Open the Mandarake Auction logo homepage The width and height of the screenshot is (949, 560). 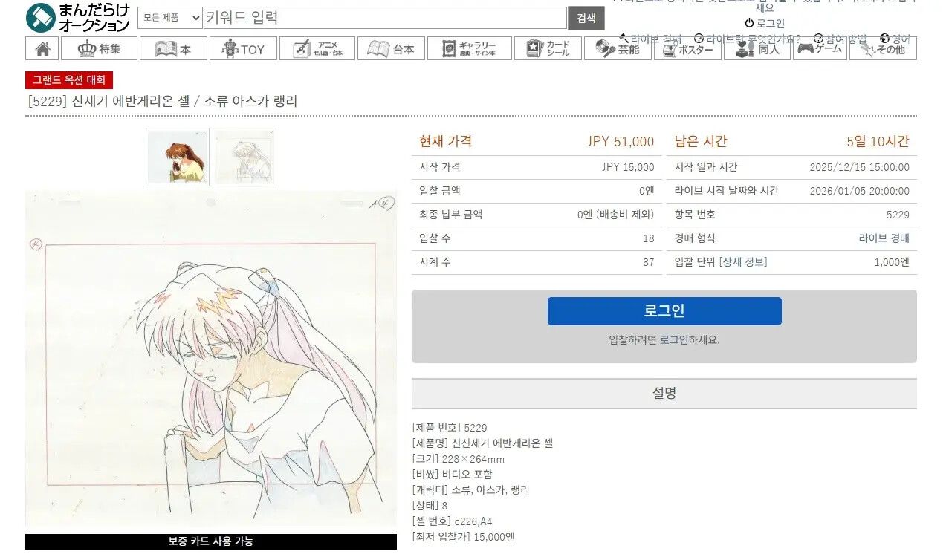pos(78,18)
